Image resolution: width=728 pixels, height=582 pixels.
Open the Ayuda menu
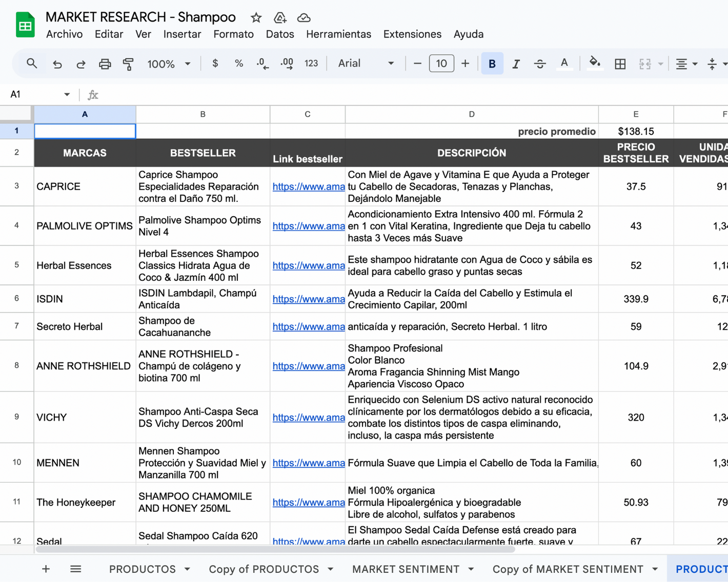coord(469,34)
